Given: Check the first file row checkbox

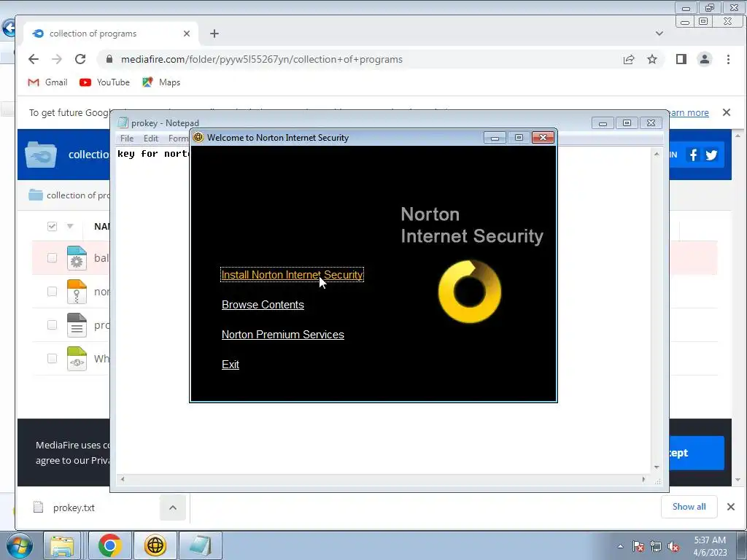Looking at the screenshot, I should (x=52, y=258).
